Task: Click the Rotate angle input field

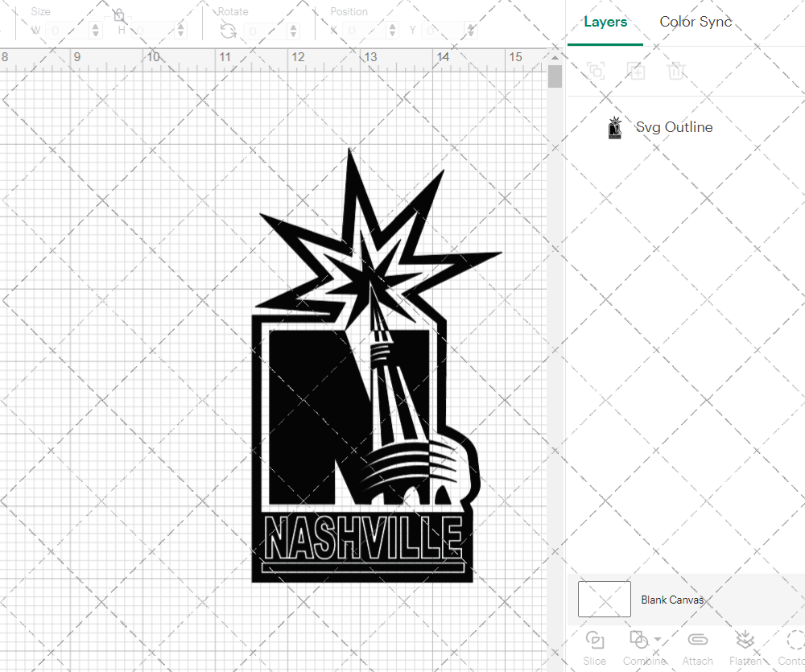Action: tap(266, 31)
